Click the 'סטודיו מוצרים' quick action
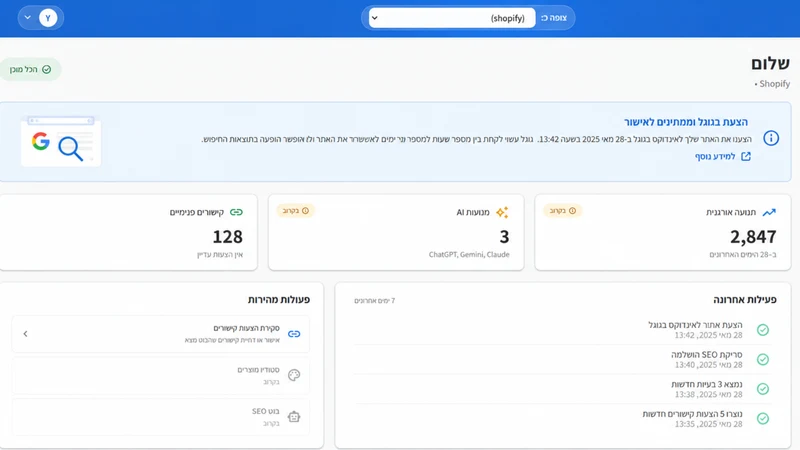This screenshot has width=800, height=450. click(x=161, y=376)
